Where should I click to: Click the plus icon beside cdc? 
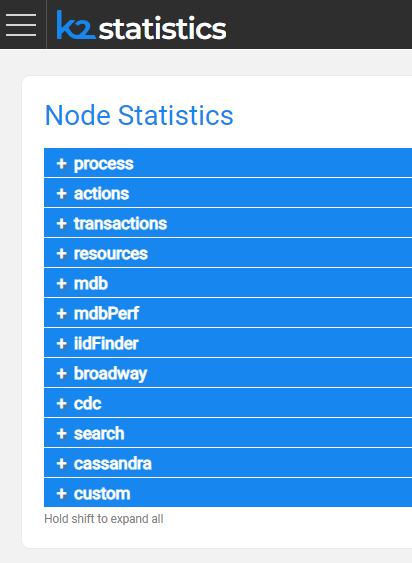62,404
